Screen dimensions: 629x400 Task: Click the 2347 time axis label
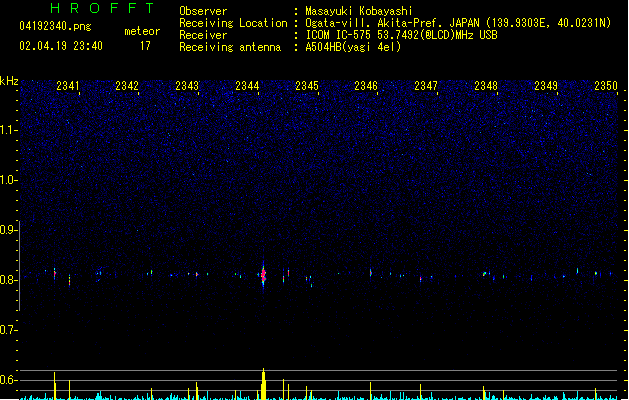coord(426,86)
